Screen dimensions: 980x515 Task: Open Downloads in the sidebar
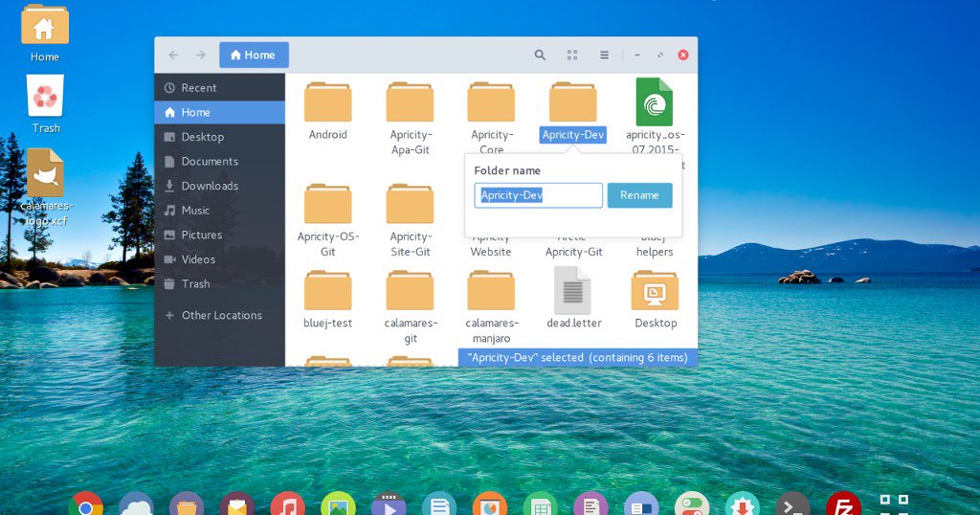[x=219, y=186]
